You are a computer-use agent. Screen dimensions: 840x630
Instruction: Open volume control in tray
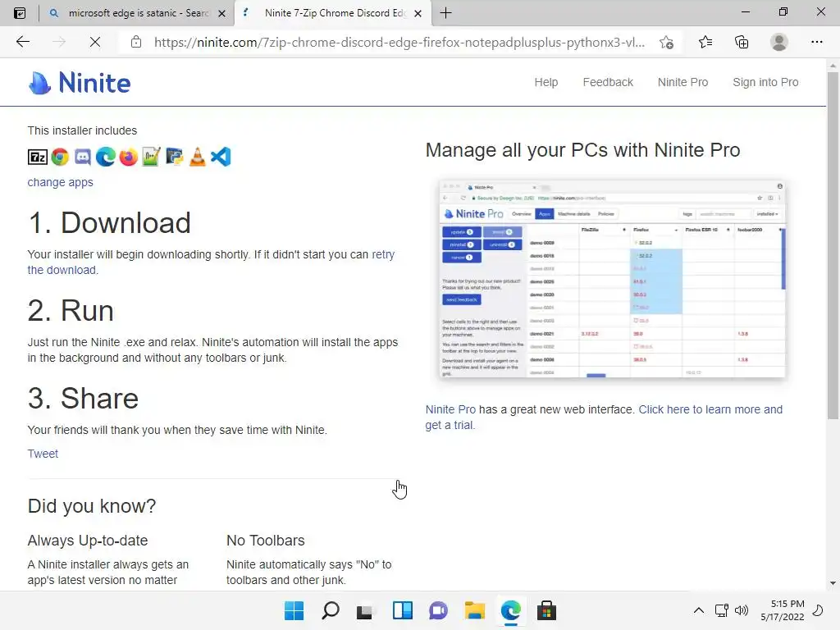pos(742,610)
